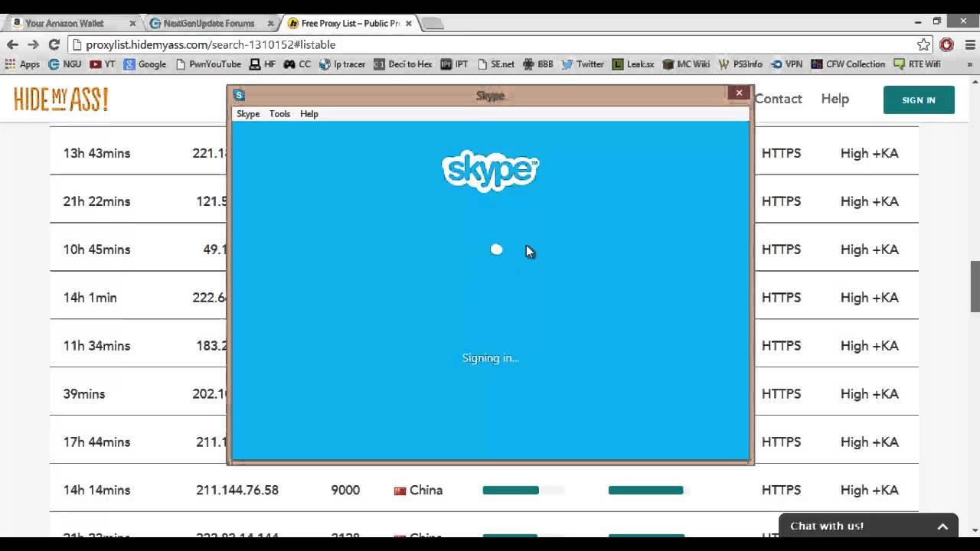Close the Skype window
This screenshot has height=551, width=980.
(x=739, y=93)
